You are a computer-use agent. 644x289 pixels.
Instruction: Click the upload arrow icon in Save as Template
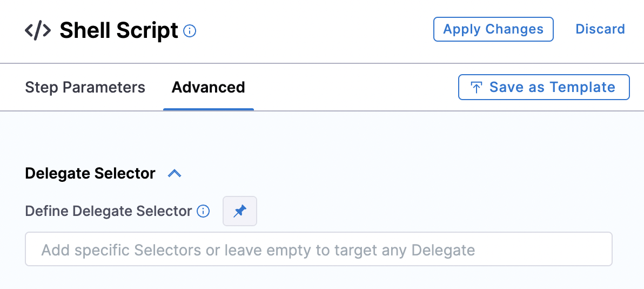477,88
